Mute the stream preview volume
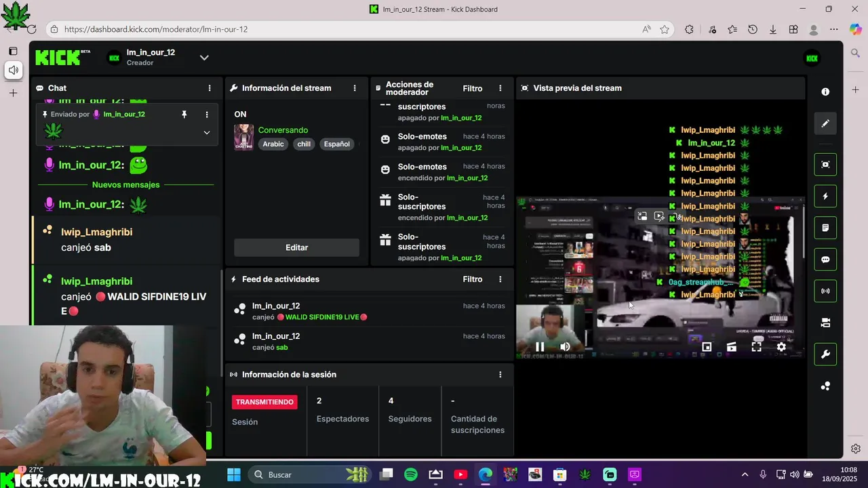Viewport: 868px width, 488px height. pyautogui.click(x=565, y=347)
